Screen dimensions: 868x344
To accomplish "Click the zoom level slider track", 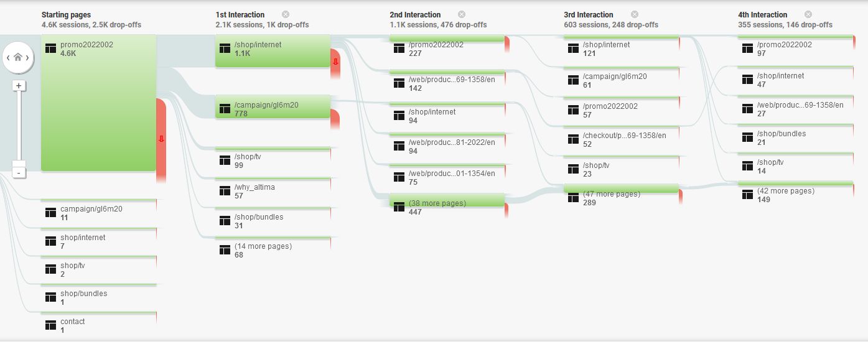I will [x=19, y=124].
